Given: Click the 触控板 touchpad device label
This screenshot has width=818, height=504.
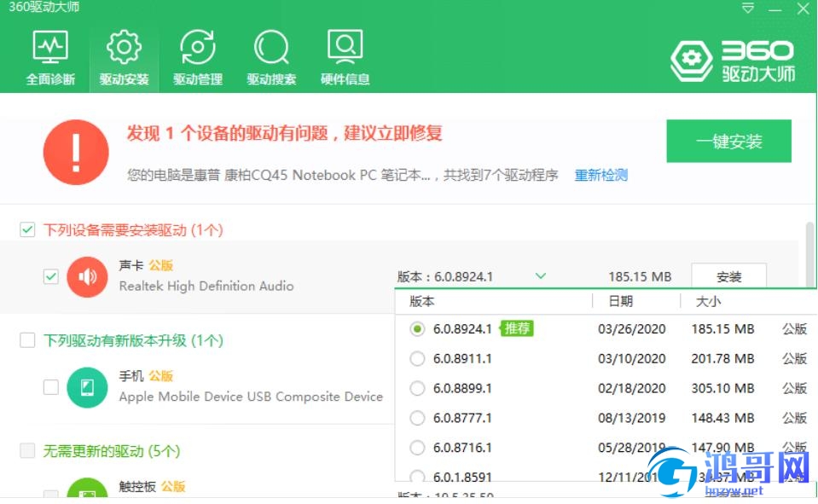Looking at the screenshot, I should [x=137, y=487].
